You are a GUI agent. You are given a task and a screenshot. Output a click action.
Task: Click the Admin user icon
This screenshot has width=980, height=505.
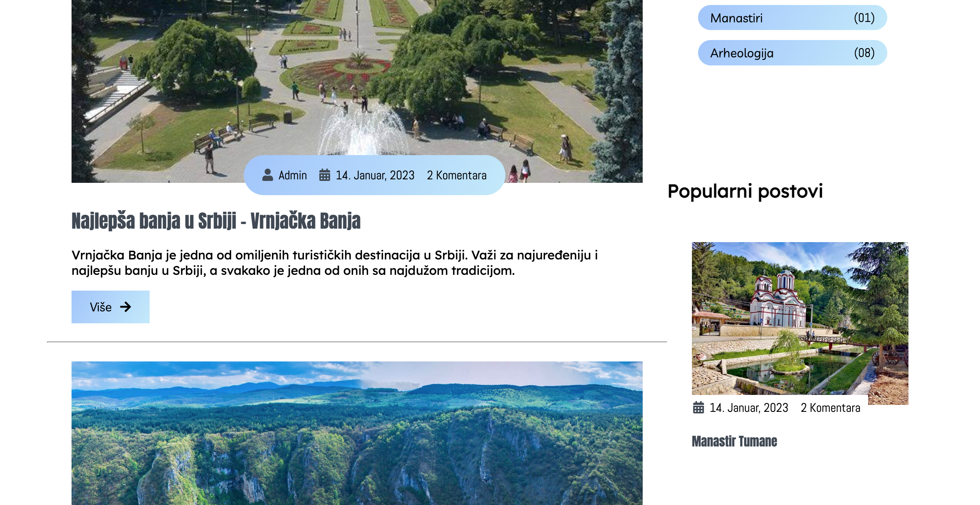click(268, 175)
